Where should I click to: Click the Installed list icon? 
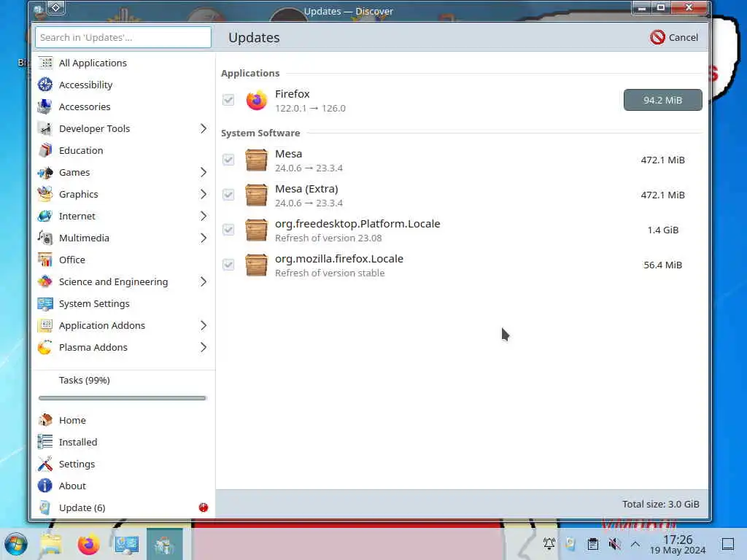(45, 442)
